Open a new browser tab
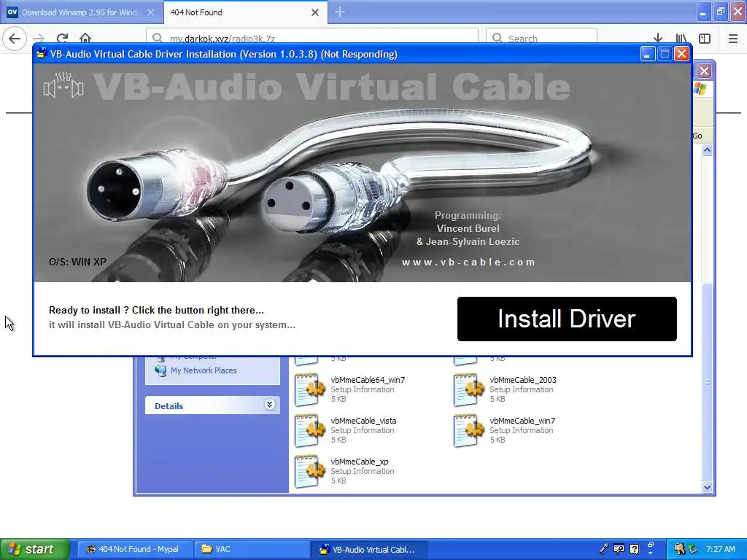Image resolution: width=747 pixels, height=560 pixels. [x=340, y=12]
